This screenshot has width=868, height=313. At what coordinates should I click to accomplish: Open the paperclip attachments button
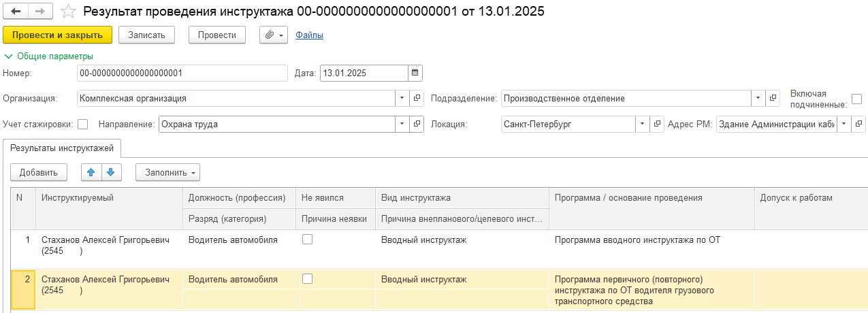point(274,35)
